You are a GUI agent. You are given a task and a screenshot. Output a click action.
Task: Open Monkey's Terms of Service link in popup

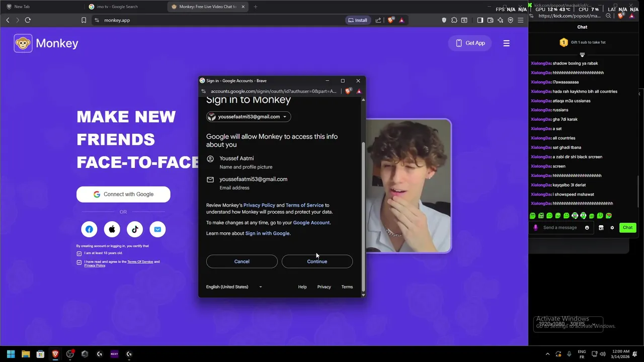pyautogui.click(x=304, y=205)
